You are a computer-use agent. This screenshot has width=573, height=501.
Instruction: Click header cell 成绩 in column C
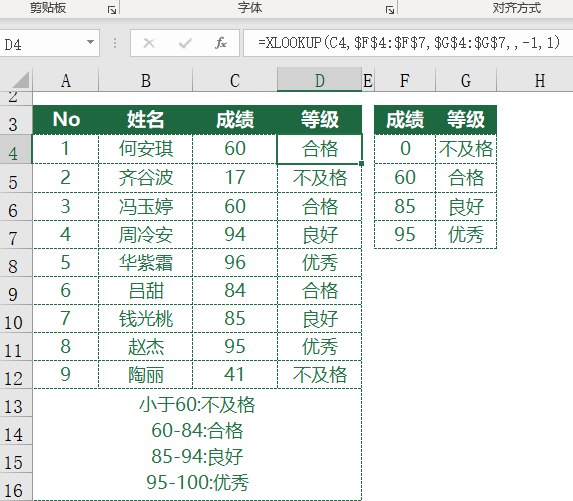coord(235,120)
